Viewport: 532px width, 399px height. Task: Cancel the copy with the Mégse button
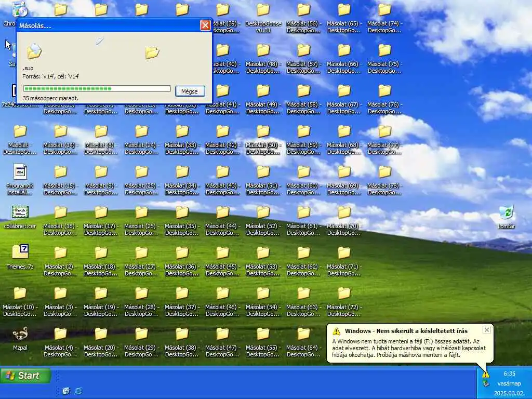click(x=190, y=91)
